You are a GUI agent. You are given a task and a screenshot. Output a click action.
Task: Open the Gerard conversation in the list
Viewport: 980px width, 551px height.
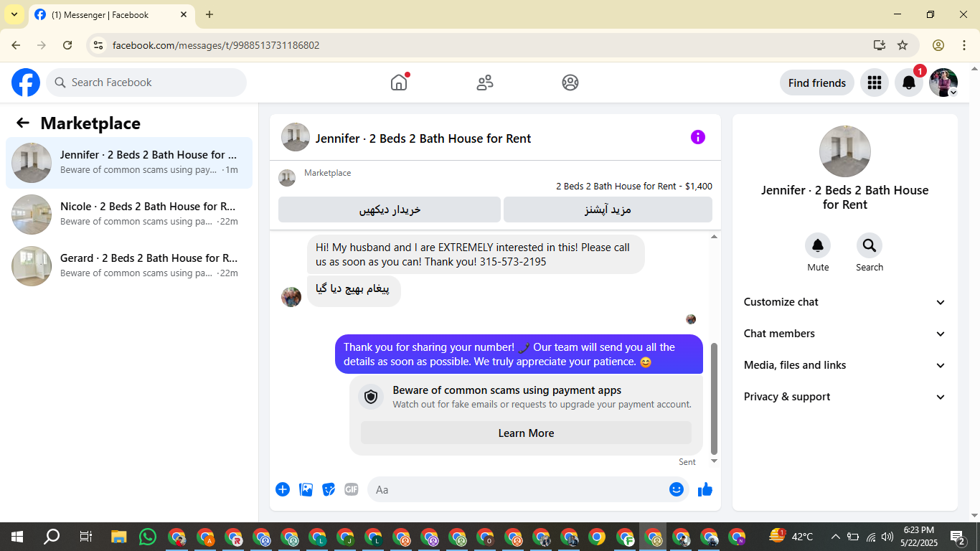coord(129,266)
